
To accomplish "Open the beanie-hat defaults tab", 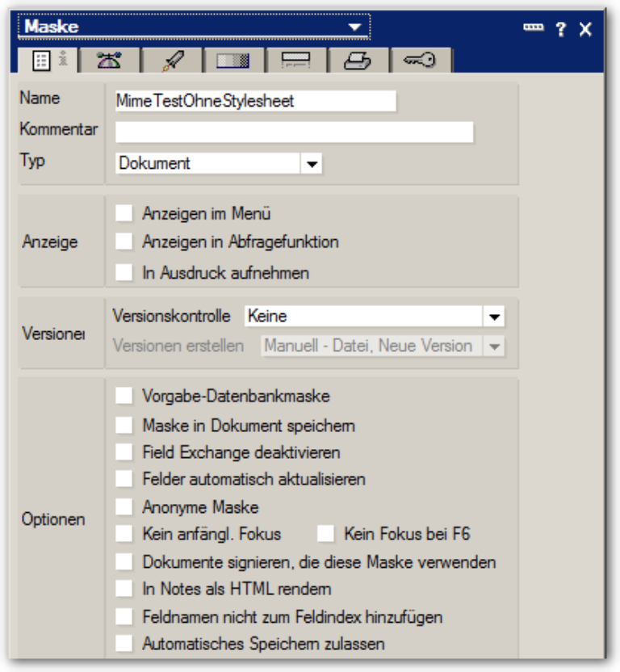I will 110,61.
